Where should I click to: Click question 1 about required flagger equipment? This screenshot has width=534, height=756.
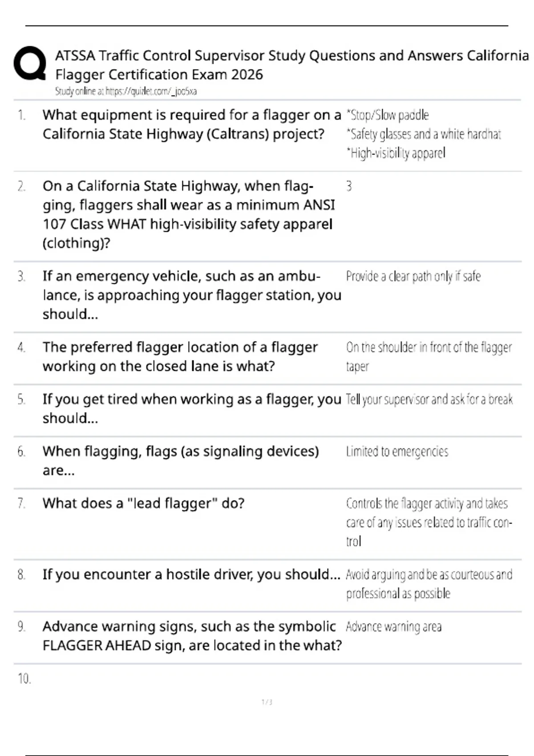click(192, 125)
